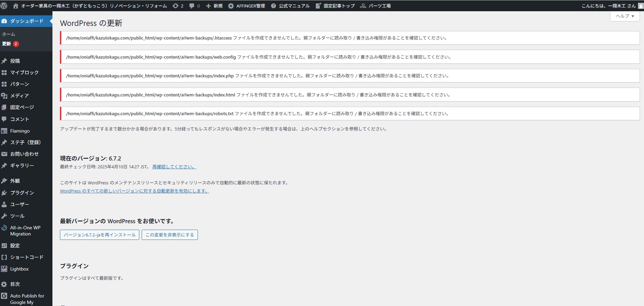Click the ダッシュボード gauge icon

4,21
